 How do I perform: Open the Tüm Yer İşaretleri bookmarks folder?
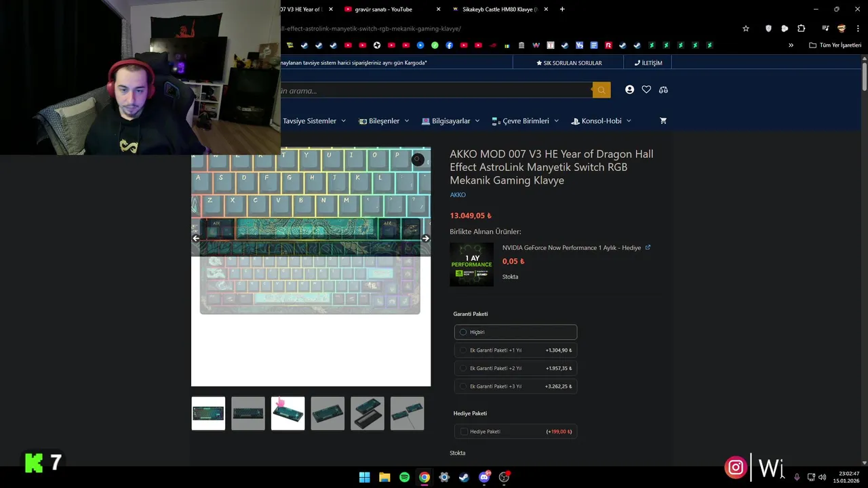tap(835, 45)
